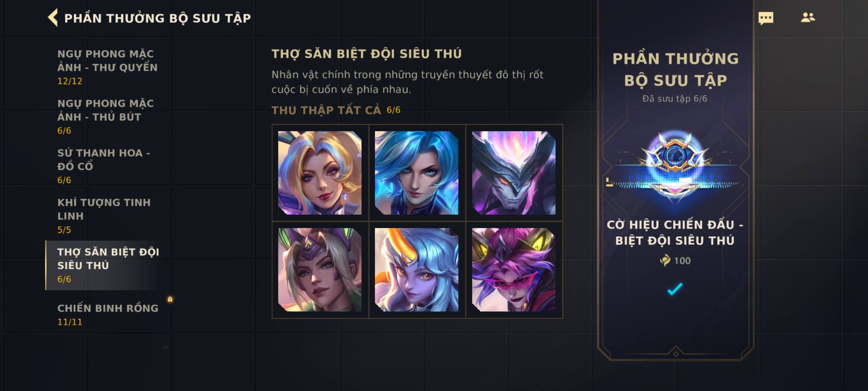The width and height of the screenshot is (868, 391).
Task: Select the pink-visor purple-haired champion portrait
Action: coord(514,270)
